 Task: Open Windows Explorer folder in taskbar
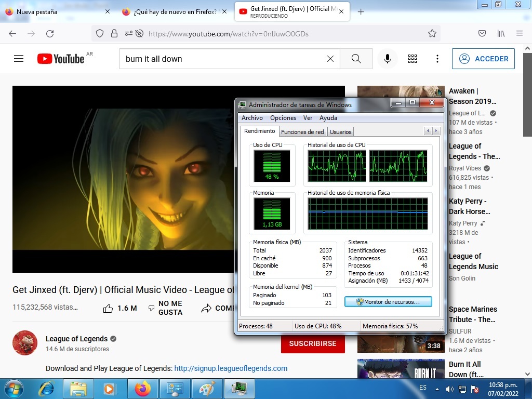click(79, 389)
